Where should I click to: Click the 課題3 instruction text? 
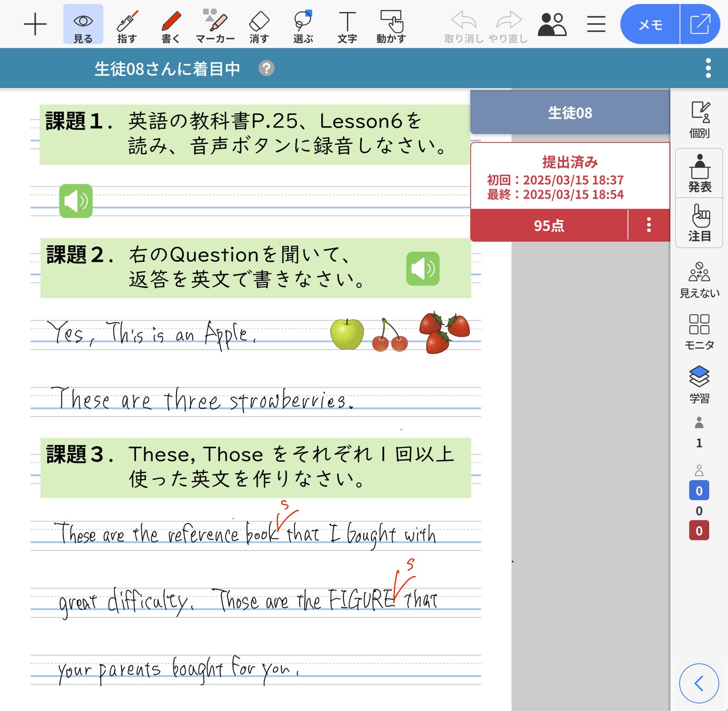(292, 467)
